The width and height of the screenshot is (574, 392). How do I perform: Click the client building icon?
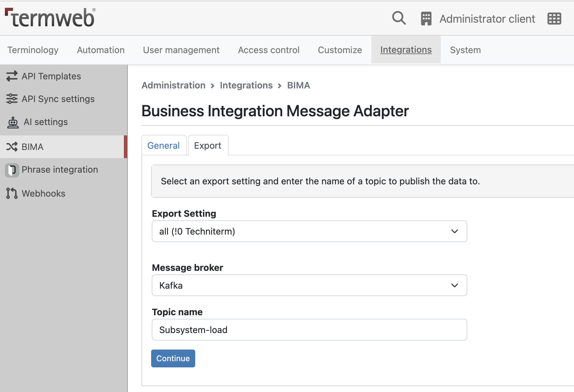coord(426,18)
